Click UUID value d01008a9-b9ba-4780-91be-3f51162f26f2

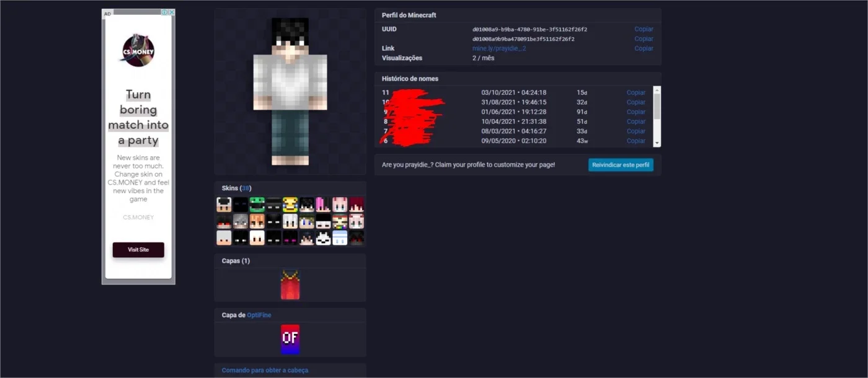tap(529, 29)
